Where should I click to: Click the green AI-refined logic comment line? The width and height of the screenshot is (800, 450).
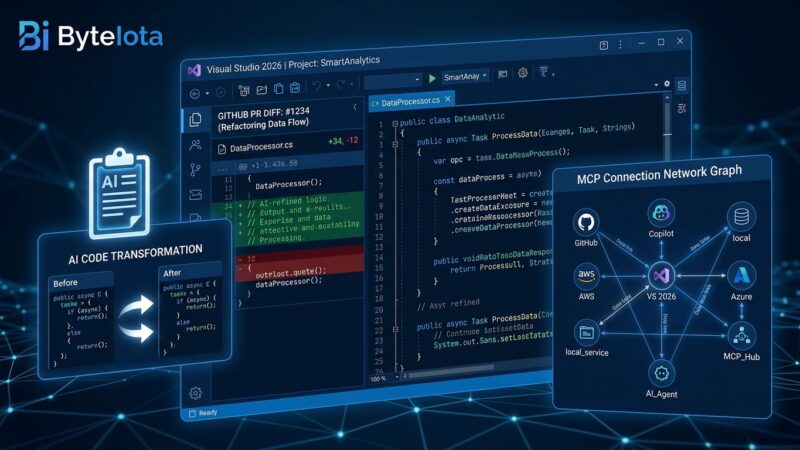click(286, 202)
